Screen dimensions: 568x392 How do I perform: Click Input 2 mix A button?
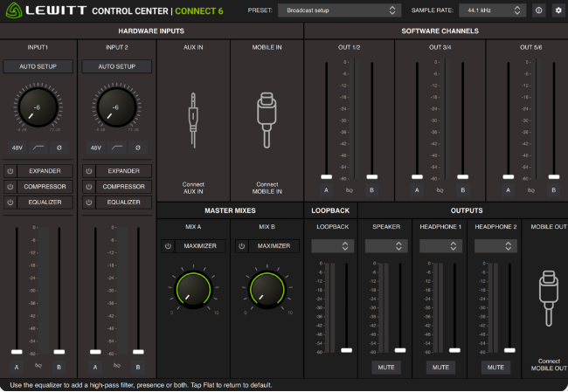(x=95, y=367)
